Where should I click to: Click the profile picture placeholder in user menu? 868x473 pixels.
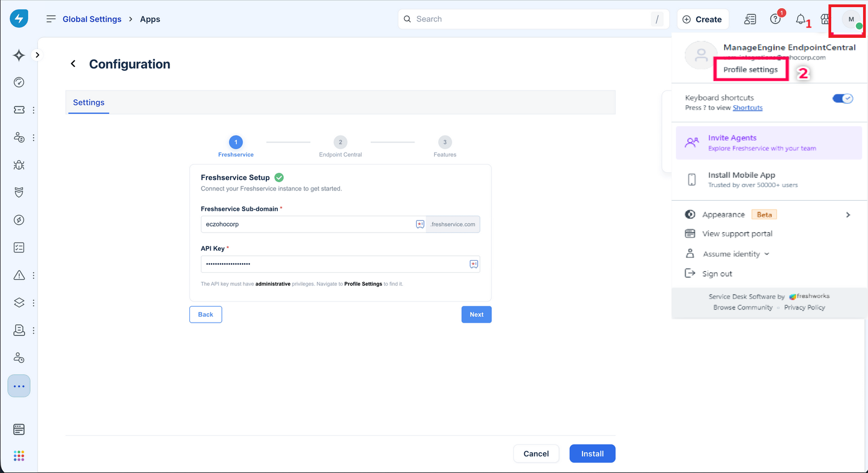coord(701,55)
